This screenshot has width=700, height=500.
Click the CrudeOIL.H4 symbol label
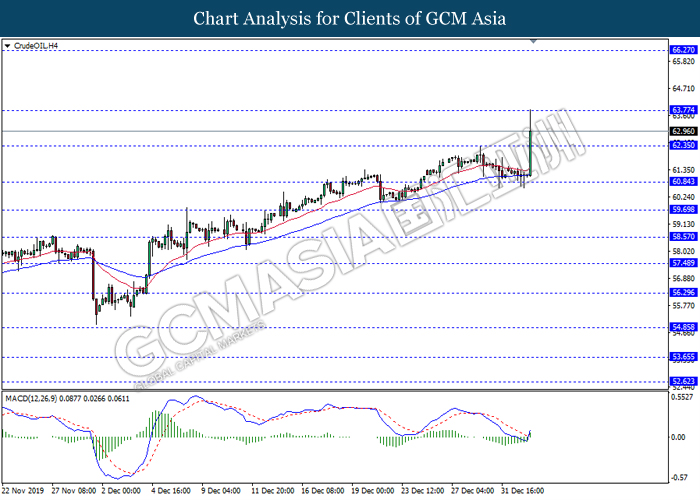36,46
